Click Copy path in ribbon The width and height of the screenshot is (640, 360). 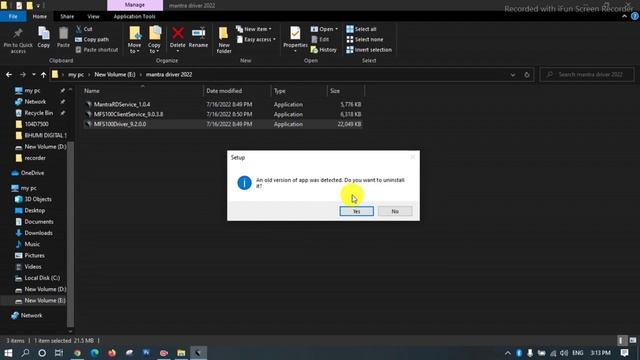point(92,39)
